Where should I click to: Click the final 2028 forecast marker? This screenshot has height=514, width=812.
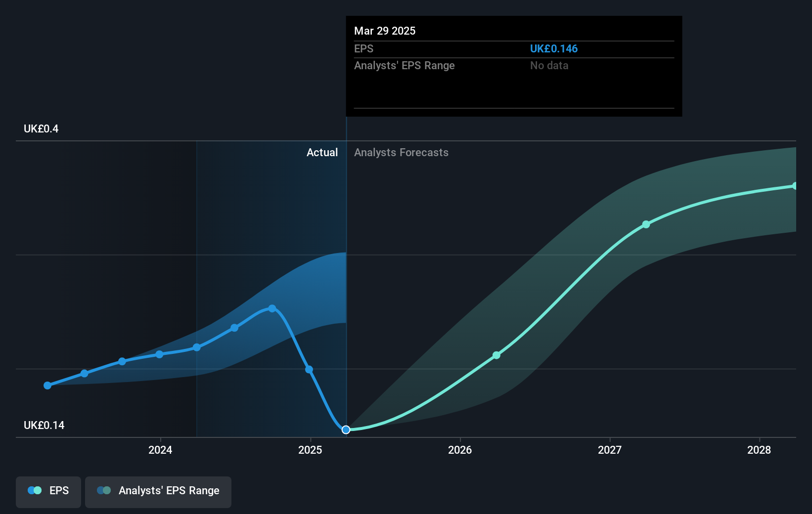[x=795, y=185]
